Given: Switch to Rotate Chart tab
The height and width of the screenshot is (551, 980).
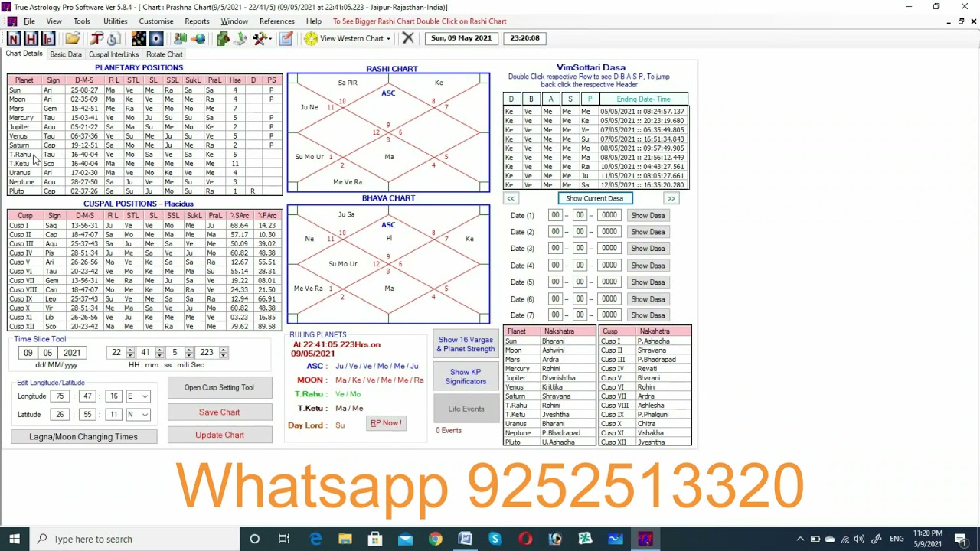Looking at the screenshot, I should [165, 54].
